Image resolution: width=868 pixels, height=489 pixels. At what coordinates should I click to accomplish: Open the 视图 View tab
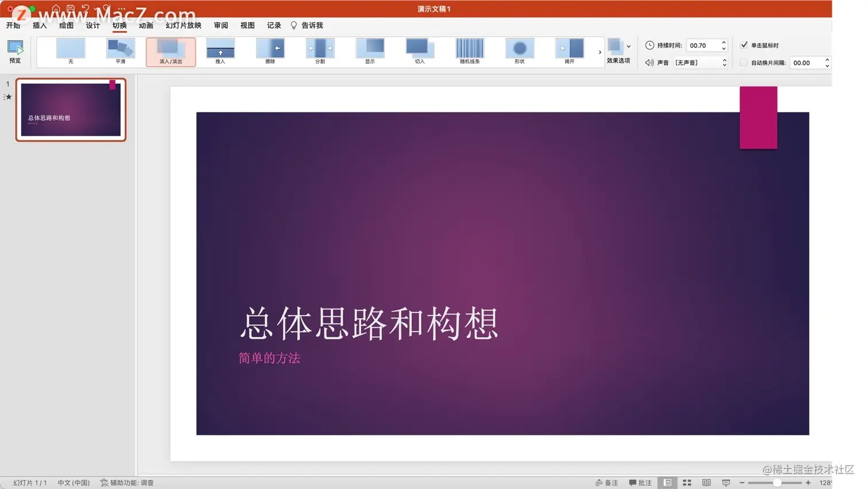tap(247, 25)
